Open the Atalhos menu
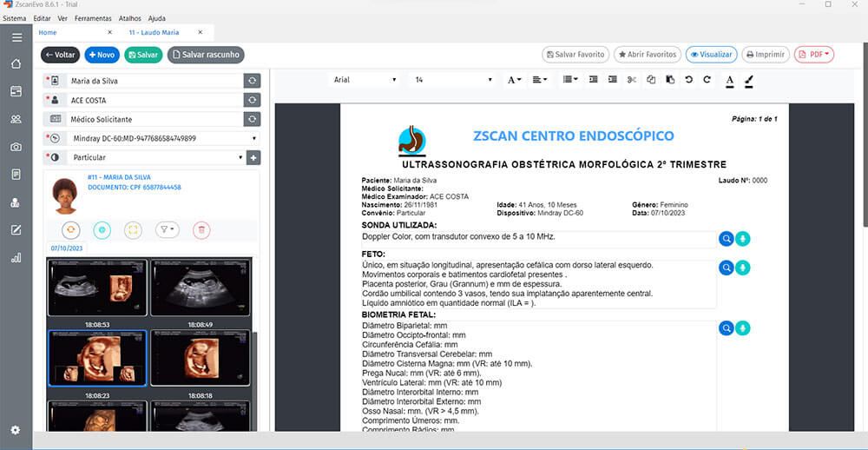 [x=130, y=18]
